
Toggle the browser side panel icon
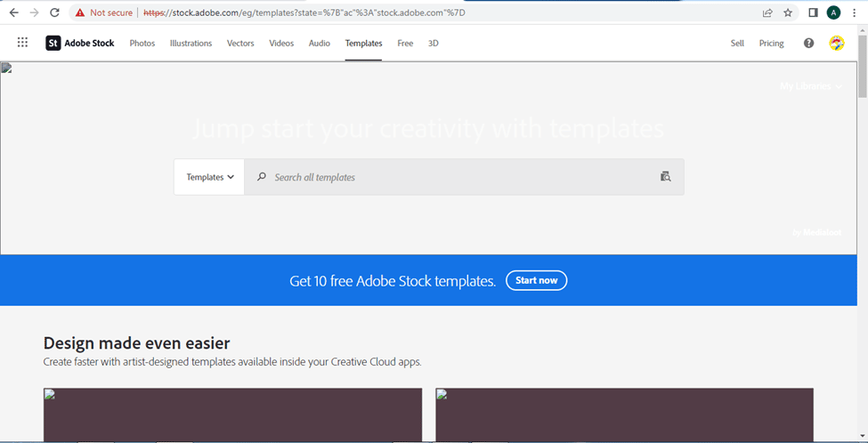(x=813, y=12)
